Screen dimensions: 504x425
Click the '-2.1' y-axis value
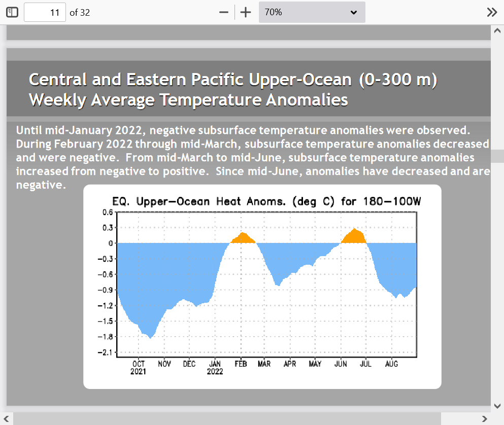pos(106,352)
